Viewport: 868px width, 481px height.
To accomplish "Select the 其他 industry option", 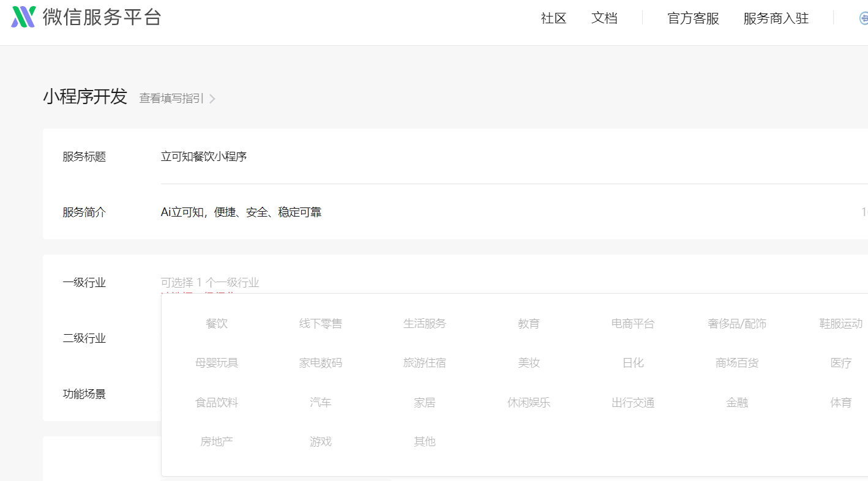I will tap(425, 442).
